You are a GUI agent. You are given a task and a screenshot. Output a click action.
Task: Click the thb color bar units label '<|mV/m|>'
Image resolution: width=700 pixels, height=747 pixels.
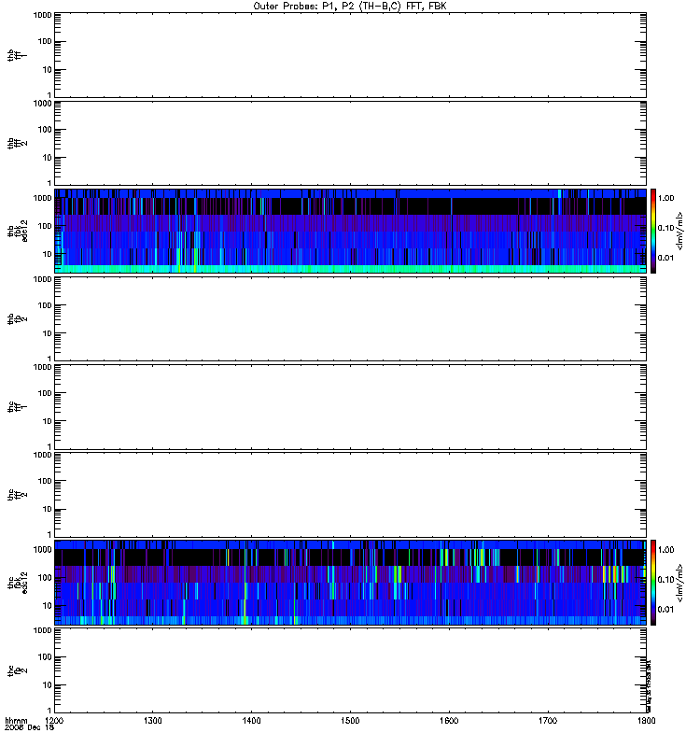click(680, 231)
